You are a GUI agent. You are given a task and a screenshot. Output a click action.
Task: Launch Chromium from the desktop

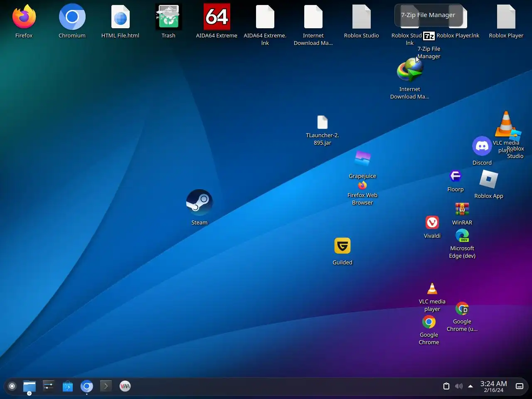click(72, 17)
